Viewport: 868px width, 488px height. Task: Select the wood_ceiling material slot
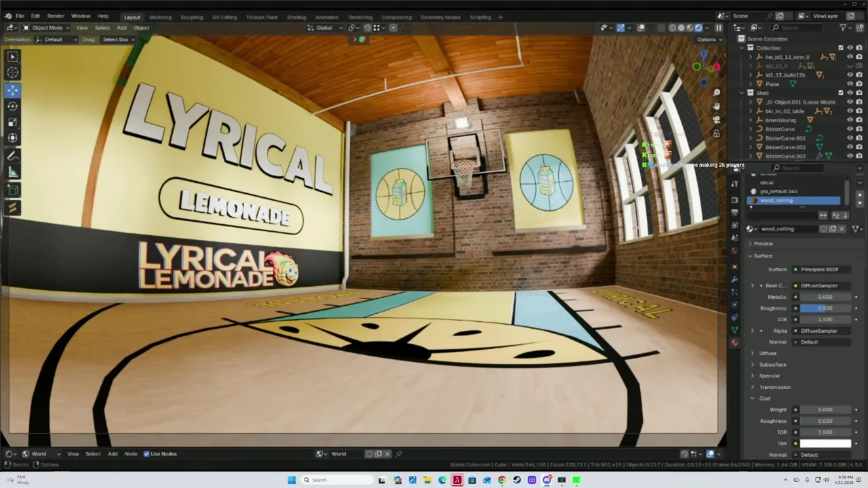tap(793, 201)
